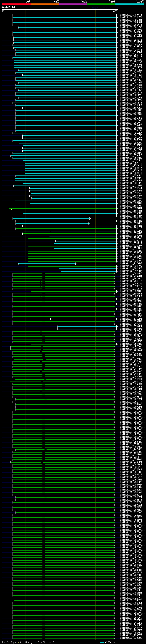Click the =100char. scale legend
The width and height of the screenshot is (146, 644).
pyautogui.click(x=109, y=642)
